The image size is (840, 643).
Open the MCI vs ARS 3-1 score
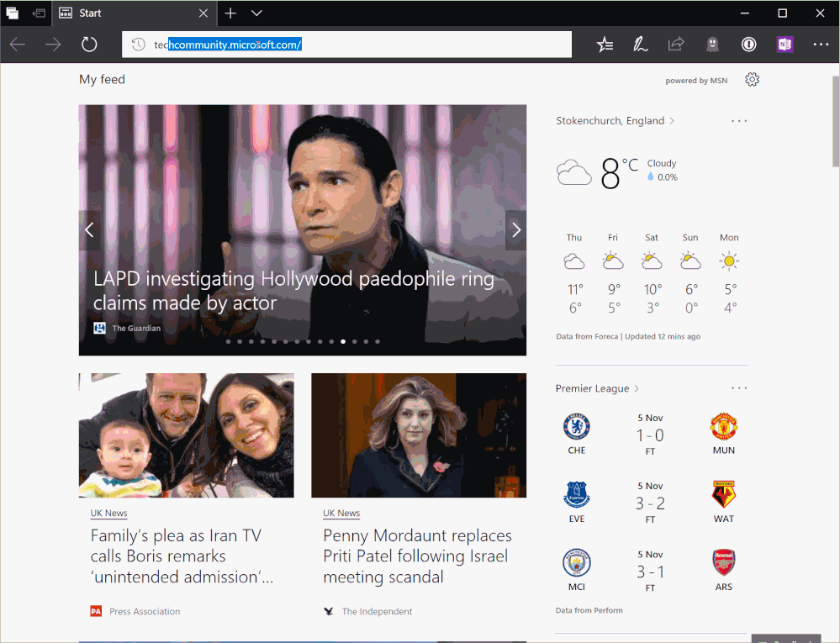(x=650, y=572)
